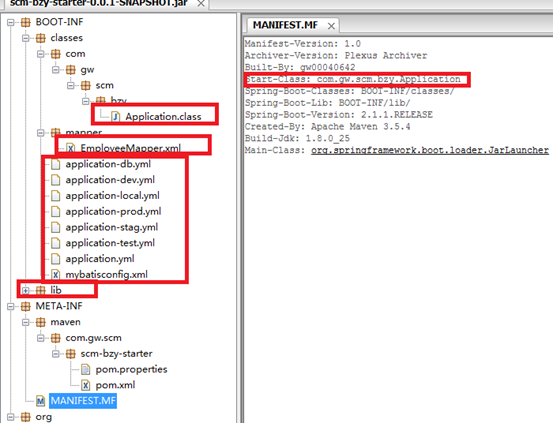Image resolution: width=553 pixels, height=423 pixels.
Task: Click the classes package icon
Action: [x=41, y=38]
